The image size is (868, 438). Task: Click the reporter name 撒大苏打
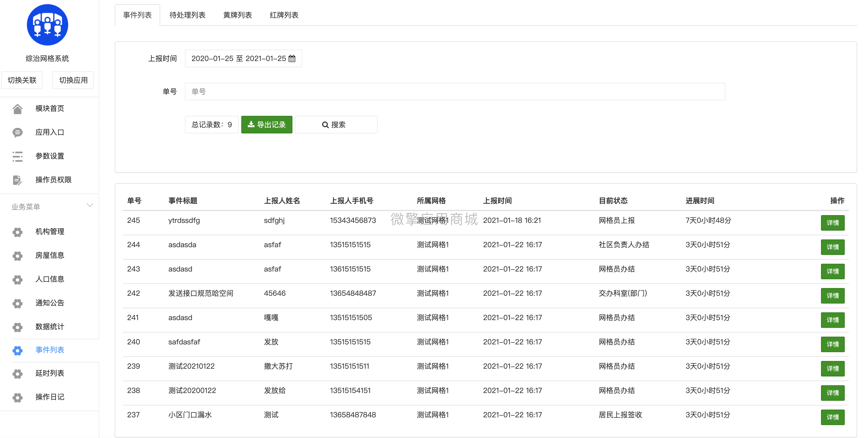[278, 366]
